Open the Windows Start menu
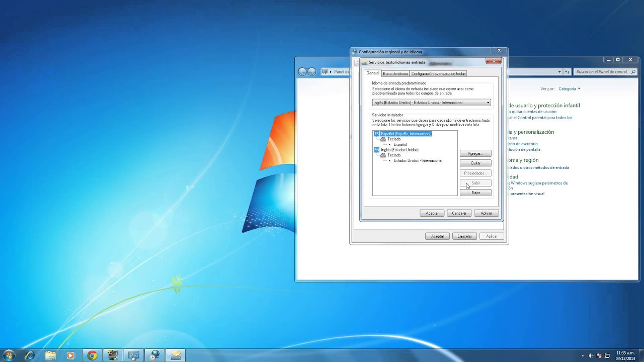This screenshot has height=362, width=644. click(x=9, y=355)
